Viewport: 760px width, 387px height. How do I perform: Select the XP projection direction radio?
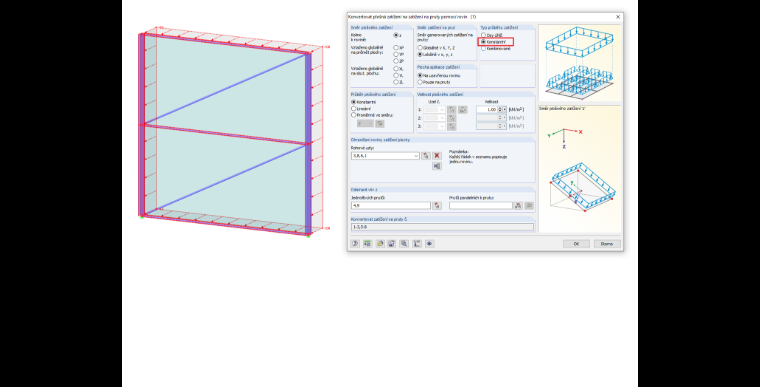tap(396, 48)
